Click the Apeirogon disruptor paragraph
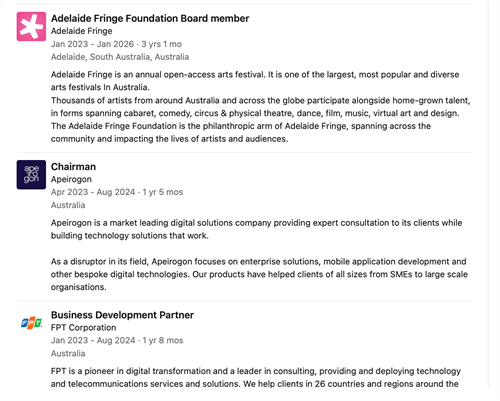Image resolution: width=500 pixels, height=401 pixels. coord(259,274)
